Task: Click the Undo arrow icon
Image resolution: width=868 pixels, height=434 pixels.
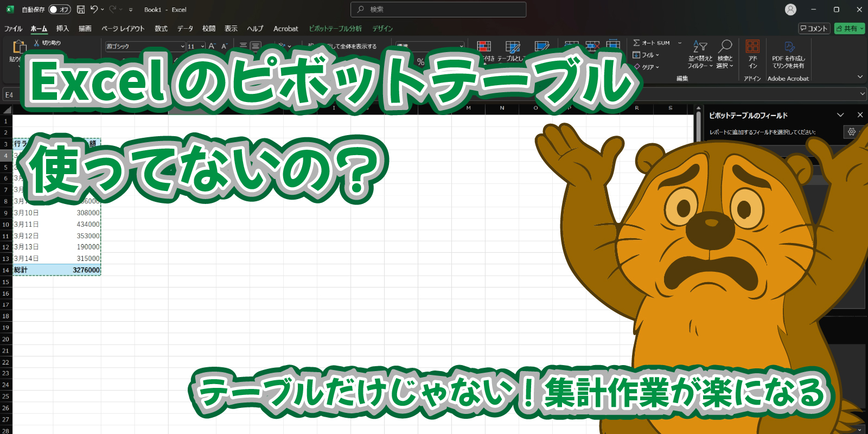Action: 94,9
